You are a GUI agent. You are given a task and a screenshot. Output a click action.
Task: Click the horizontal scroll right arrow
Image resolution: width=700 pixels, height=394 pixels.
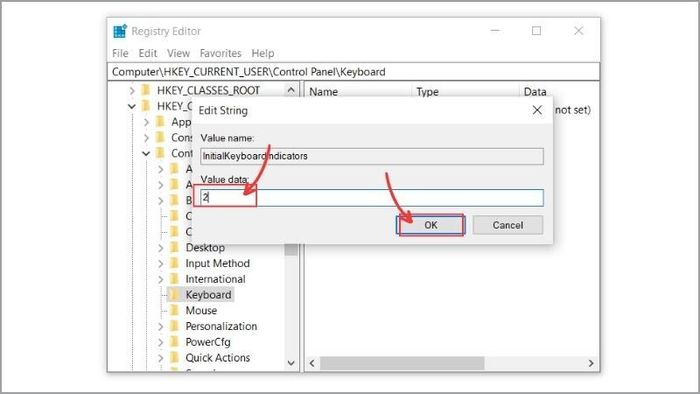[x=591, y=363]
